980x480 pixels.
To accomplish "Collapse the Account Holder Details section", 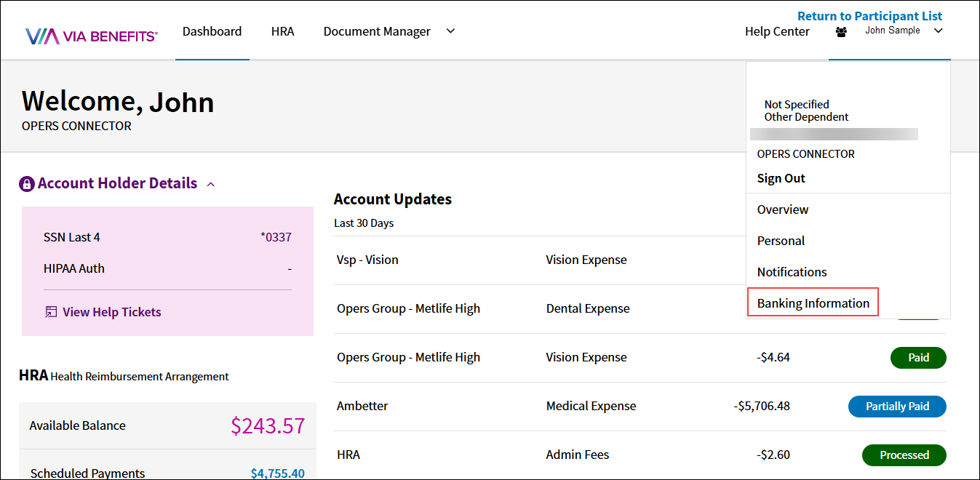I will [x=211, y=184].
